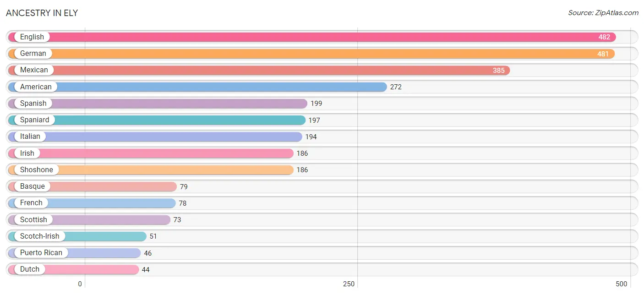Select the German ancestry label
This screenshot has width=644, height=295.
click(x=33, y=54)
